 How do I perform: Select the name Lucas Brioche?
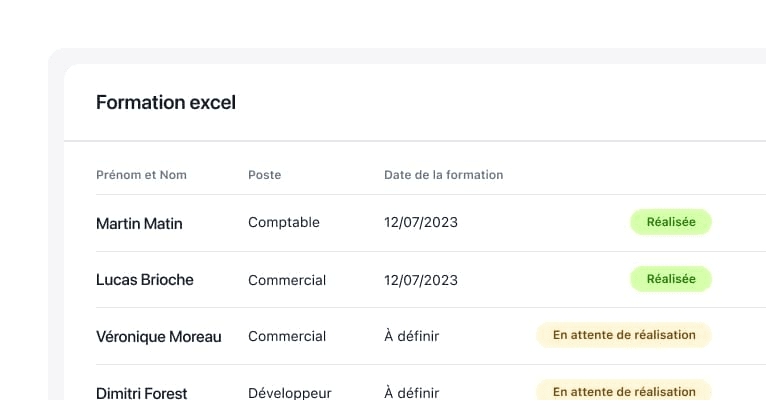(145, 279)
